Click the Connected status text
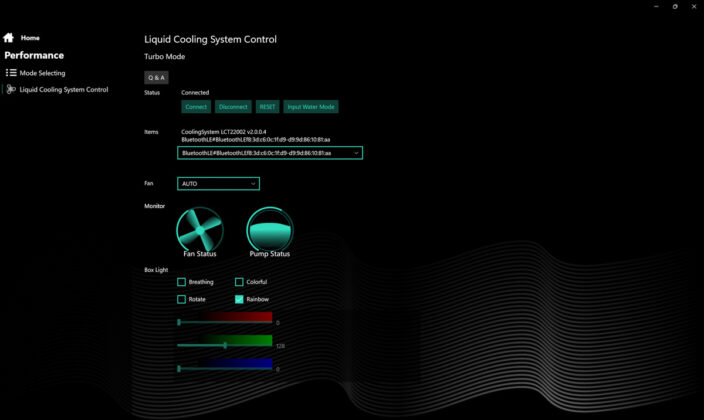Viewport: 704px width, 420px height. (195, 93)
